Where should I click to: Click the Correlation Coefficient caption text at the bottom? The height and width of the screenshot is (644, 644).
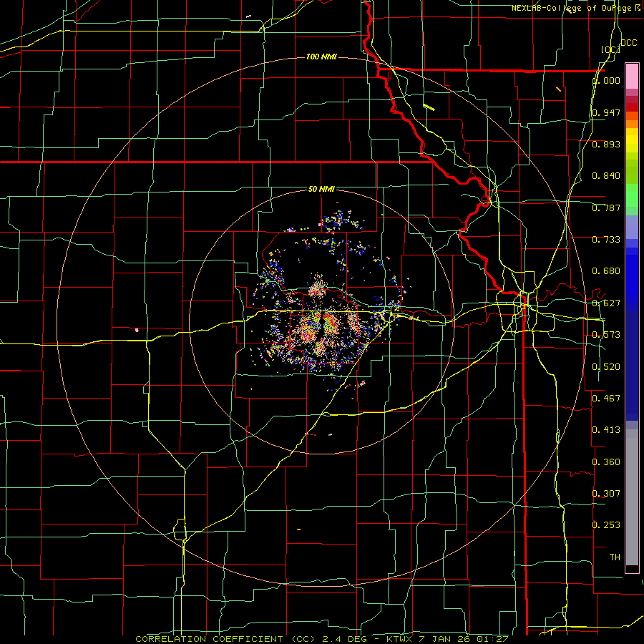[x=322, y=639]
